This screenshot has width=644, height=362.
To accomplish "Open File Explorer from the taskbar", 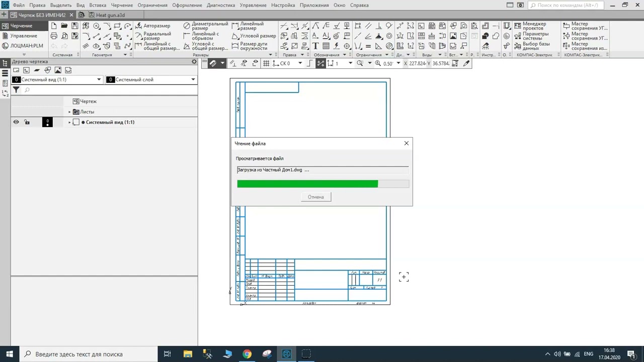I will pyautogui.click(x=188, y=354).
